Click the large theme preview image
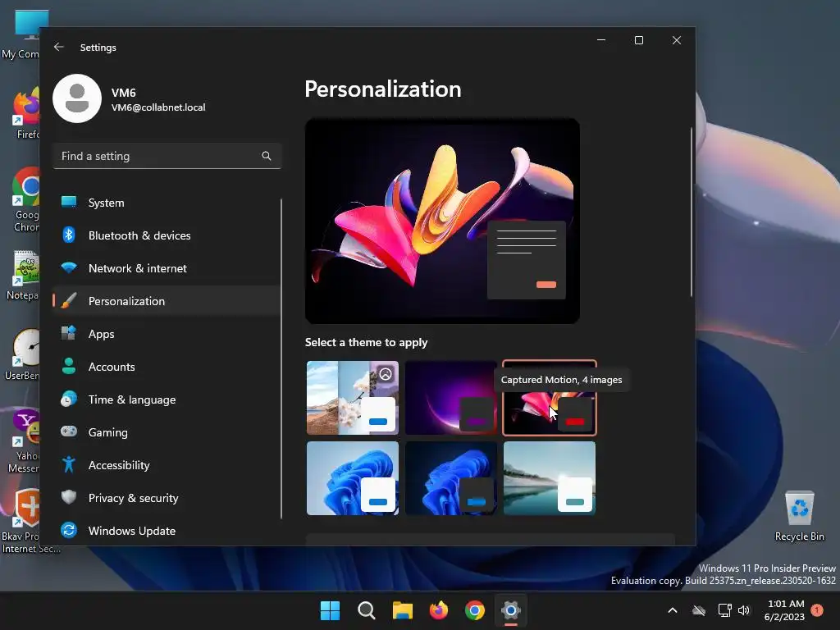840x630 pixels. pyautogui.click(x=442, y=221)
